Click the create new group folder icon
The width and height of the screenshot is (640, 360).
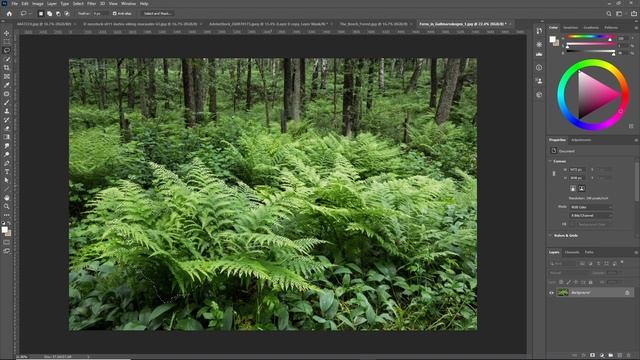(x=611, y=356)
